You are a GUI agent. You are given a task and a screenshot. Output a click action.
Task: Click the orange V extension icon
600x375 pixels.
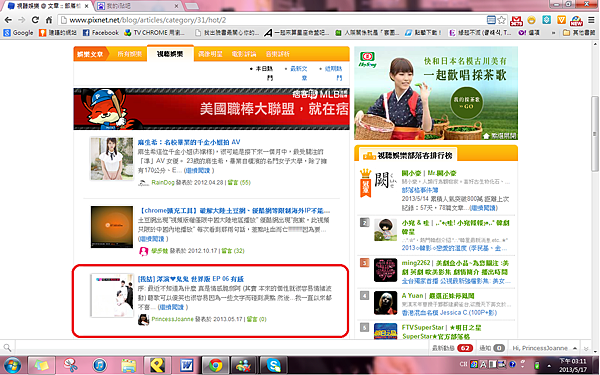tap(561, 20)
